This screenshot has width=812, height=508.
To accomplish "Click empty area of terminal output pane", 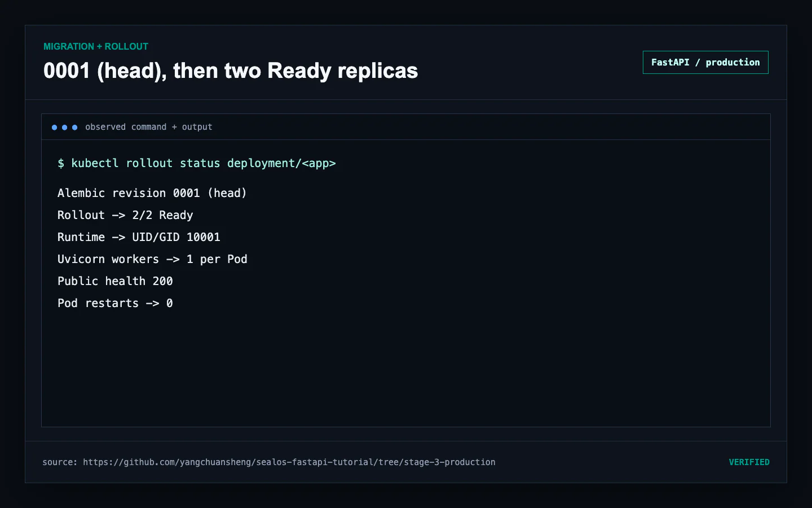I will pos(451,367).
